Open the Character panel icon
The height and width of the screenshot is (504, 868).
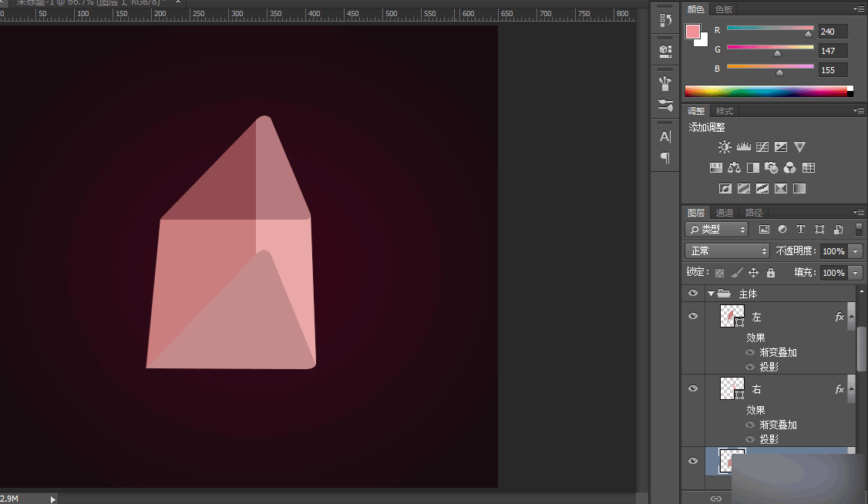tap(665, 136)
